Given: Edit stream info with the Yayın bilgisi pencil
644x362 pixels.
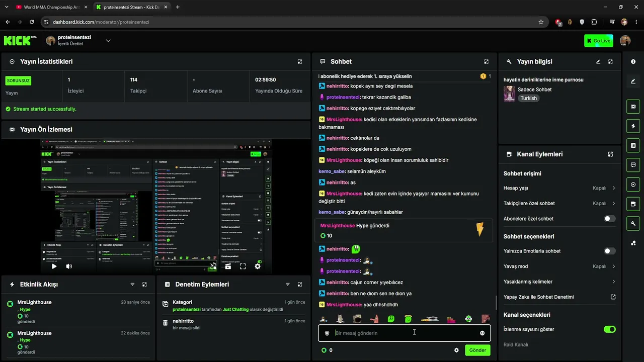Looking at the screenshot, I should pyautogui.click(x=598, y=62).
